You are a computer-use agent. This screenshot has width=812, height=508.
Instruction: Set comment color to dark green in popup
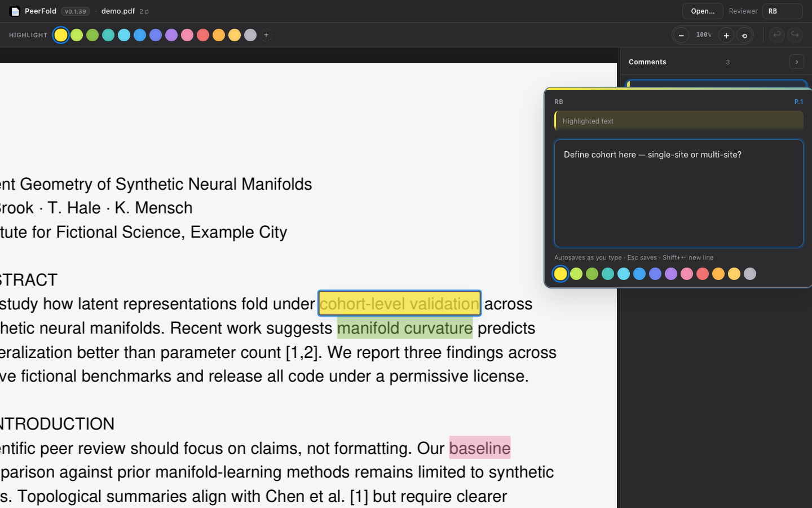[x=592, y=274]
